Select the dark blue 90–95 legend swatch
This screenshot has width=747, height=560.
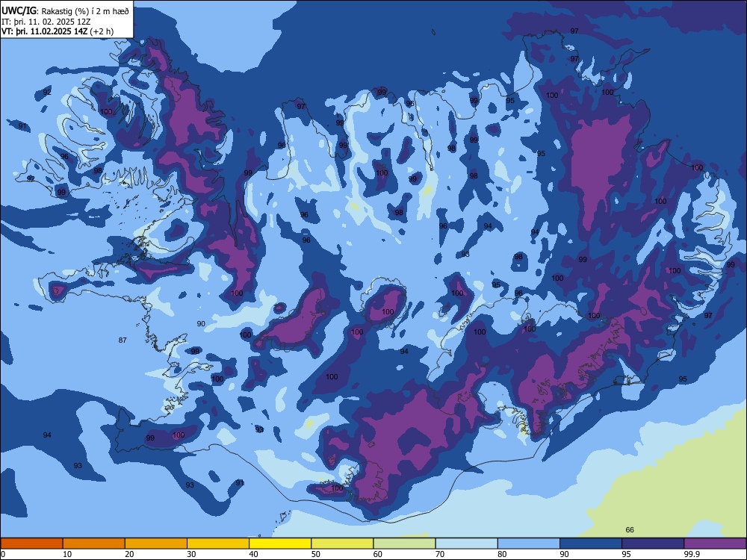pyautogui.click(x=591, y=544)
